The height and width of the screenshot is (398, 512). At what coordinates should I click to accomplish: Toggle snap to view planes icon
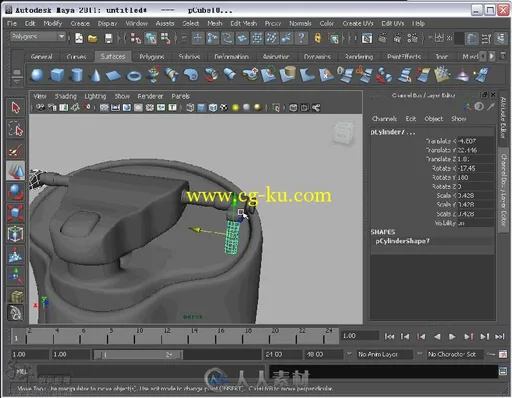click(x=242, y=38)
